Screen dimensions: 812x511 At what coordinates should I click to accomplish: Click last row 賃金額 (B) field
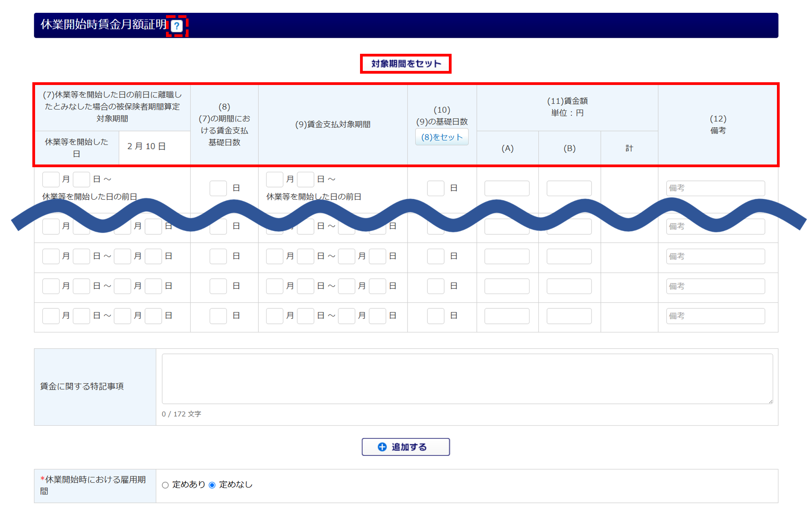pyautogui.click(x=569, y=316)
